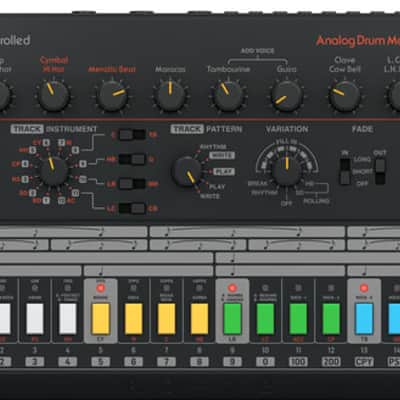Image resolution: width=400 pixels, height=400 pixels.
Task: Toggle the LB / WH instrument switch
Action: pos(132,184)
